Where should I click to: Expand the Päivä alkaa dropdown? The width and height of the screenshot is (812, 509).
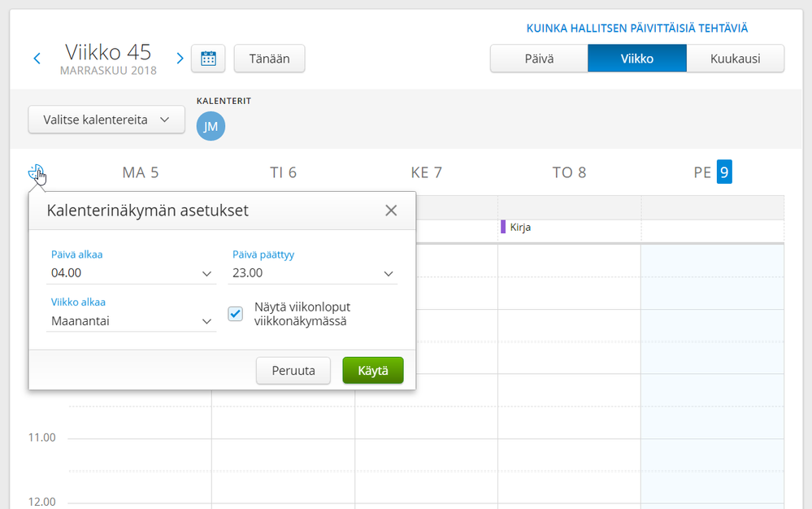[131, 273]
